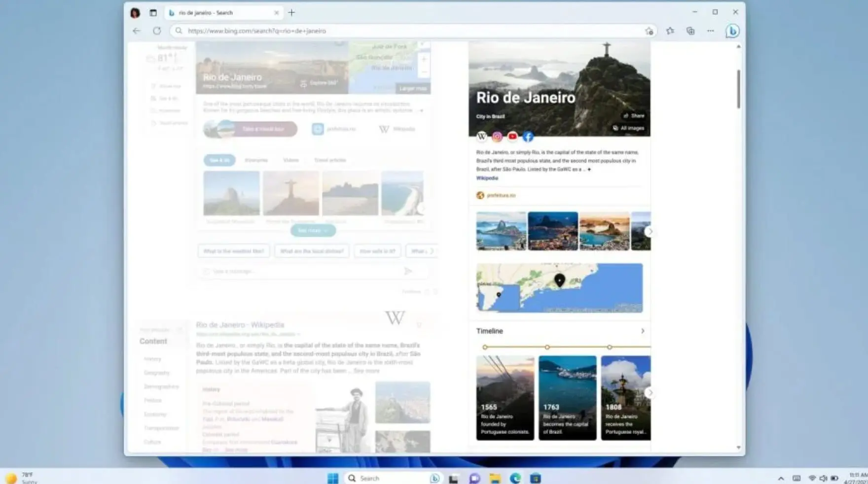Image resolution: width=868 pixels, height=484 pixels.
Task: Click the Larger map button on the map
Action: pos(413,89)
